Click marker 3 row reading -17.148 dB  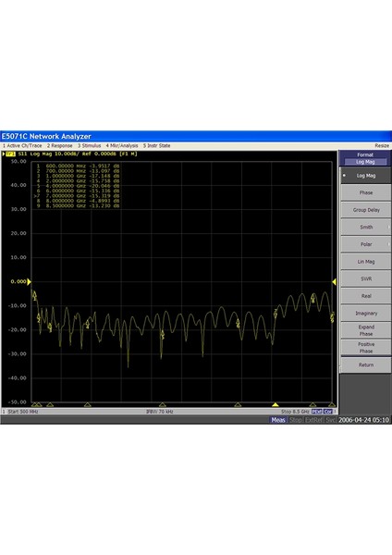[104, 176]
